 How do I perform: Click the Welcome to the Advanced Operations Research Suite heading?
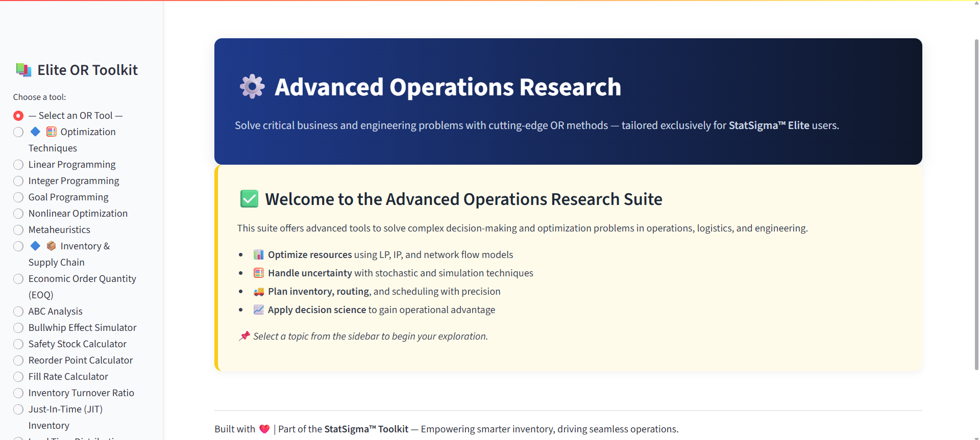coord(463,199)
